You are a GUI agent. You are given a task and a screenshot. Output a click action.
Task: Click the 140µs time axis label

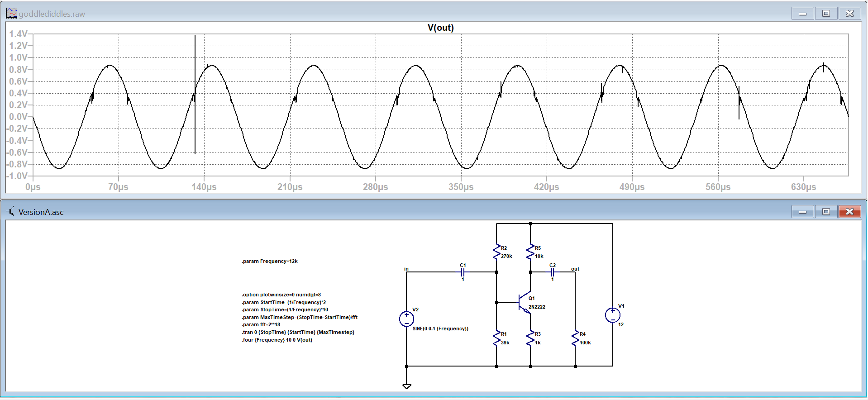click(204, 187)
